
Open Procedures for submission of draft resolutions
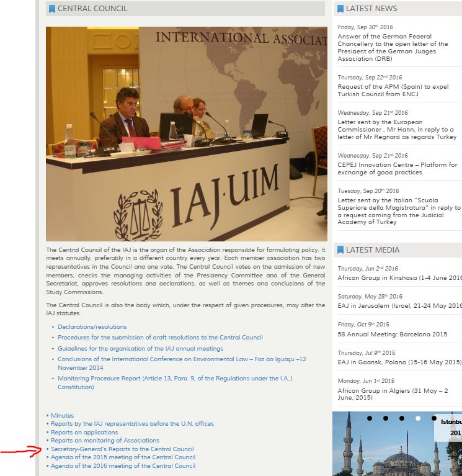click(x=160, y=338)
